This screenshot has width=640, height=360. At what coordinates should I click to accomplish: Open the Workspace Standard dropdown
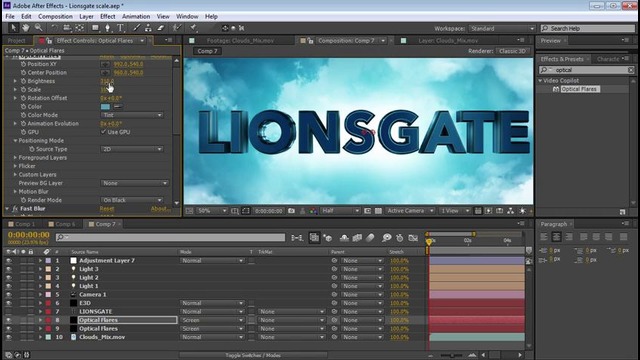(502, 29)
